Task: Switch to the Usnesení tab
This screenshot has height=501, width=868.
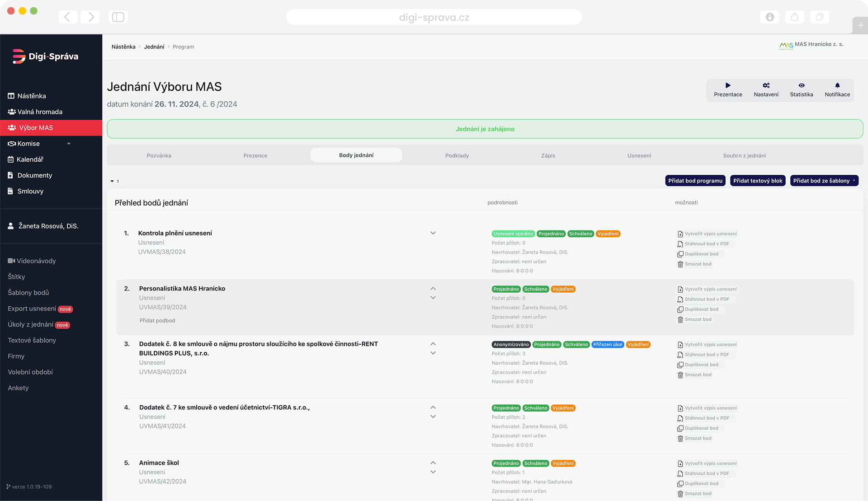Action: tap(639, 155)
